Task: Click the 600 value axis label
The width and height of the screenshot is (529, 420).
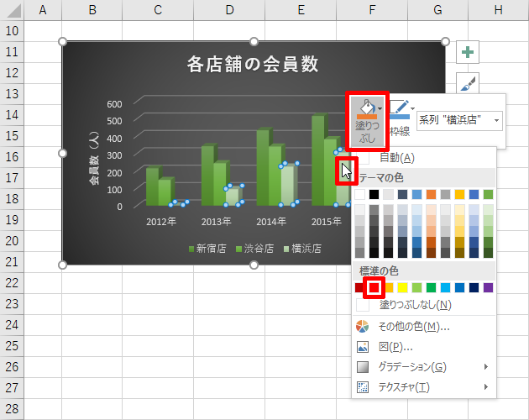Action: pyautogui.click(x=114, y=104)
